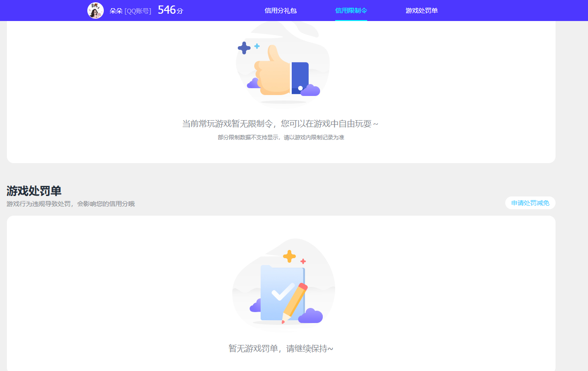Open the 信用分礼包 tab
This screenshot has height=371, width=588.
281,11
